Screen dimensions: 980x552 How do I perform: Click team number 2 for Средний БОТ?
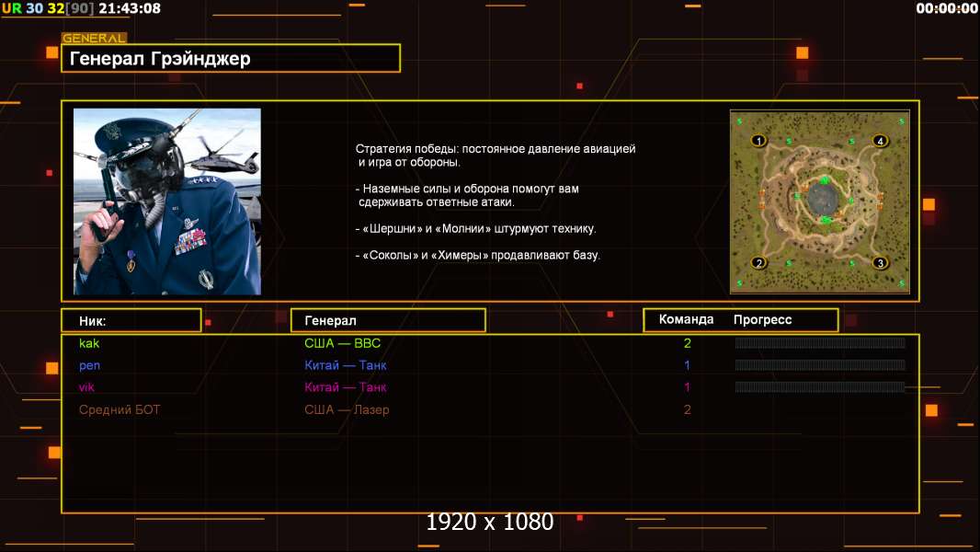[688, 410]
